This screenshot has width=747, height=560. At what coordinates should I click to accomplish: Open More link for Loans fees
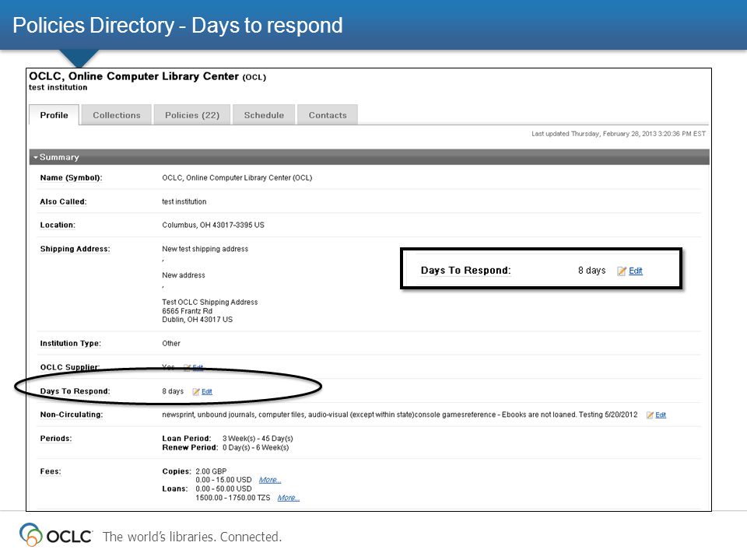(288, 498)
